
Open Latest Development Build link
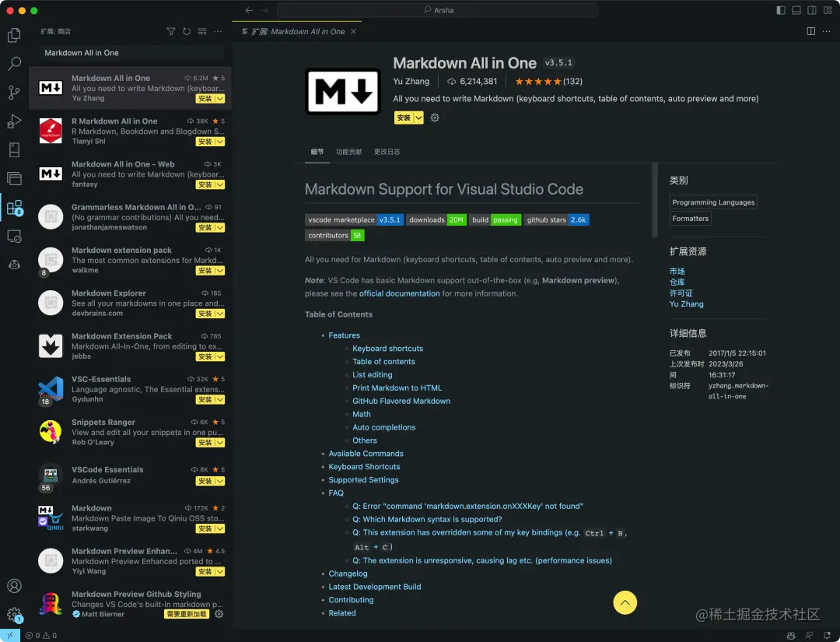(374, 587)
